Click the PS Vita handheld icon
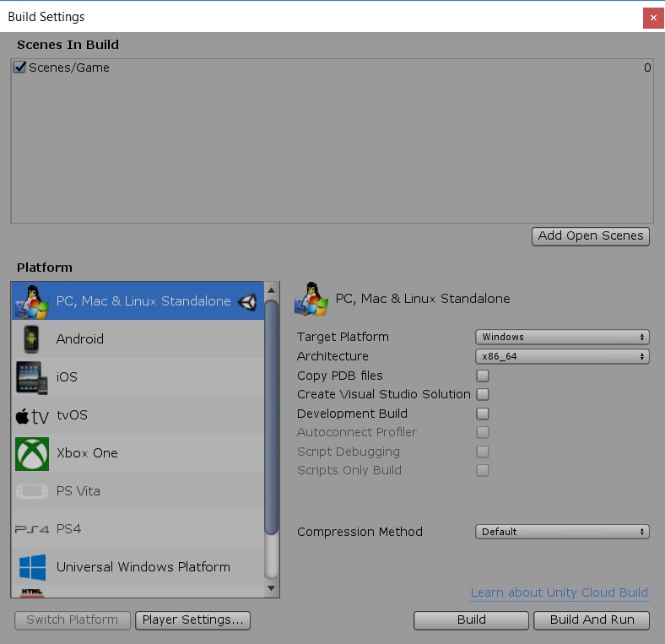This screenshot has height=644, width=665. click(32, 491)
